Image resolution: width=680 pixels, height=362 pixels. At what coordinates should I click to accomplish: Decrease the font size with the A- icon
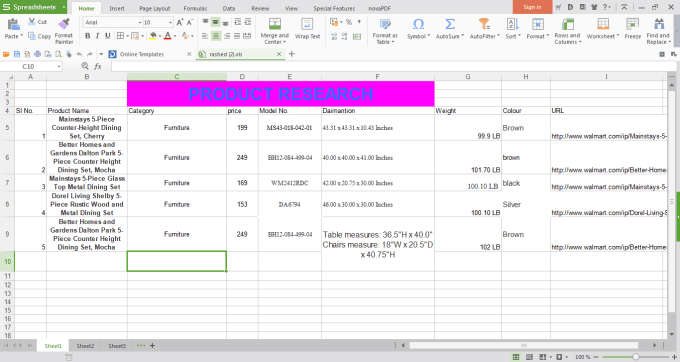pos(190,22)
